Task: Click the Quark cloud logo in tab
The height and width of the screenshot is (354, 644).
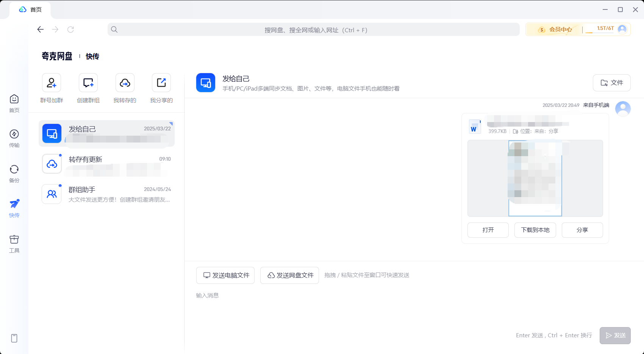Action: (23, 9)
